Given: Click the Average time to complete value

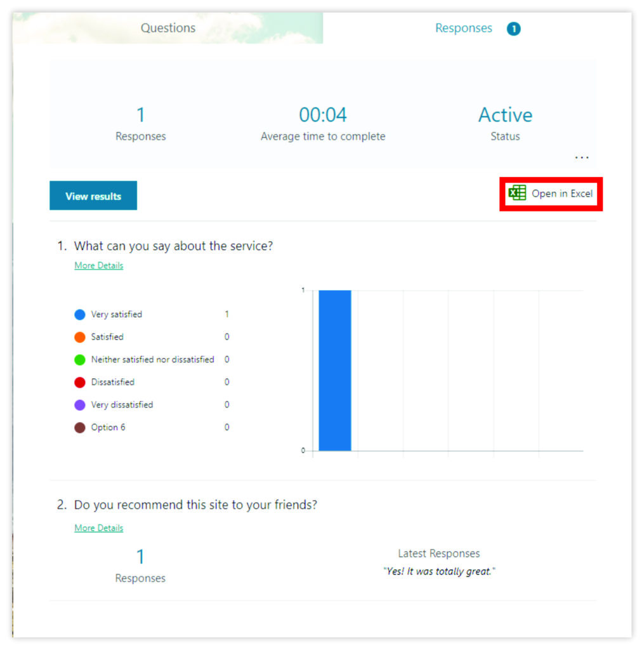Looking at the screenshot, I should coord(322,115).
